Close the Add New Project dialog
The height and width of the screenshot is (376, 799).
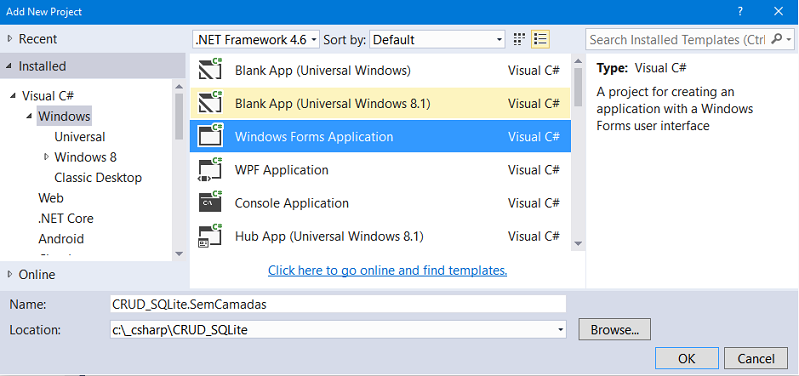(x=778, y=12)
